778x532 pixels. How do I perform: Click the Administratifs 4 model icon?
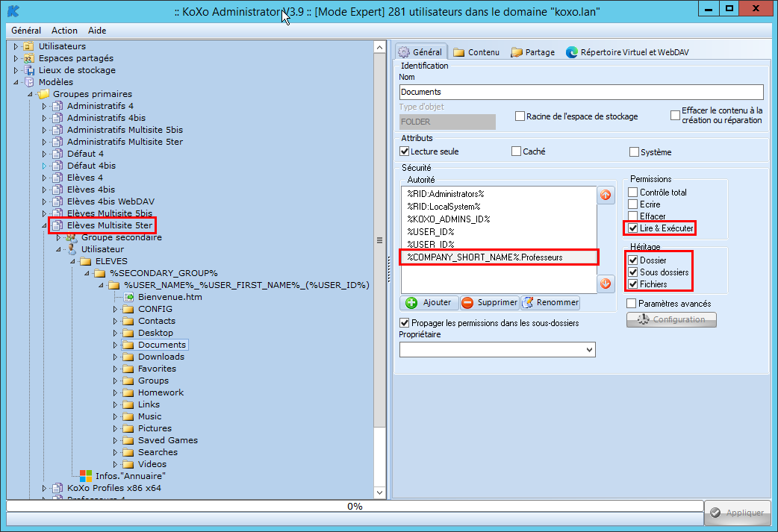(57, 106)
